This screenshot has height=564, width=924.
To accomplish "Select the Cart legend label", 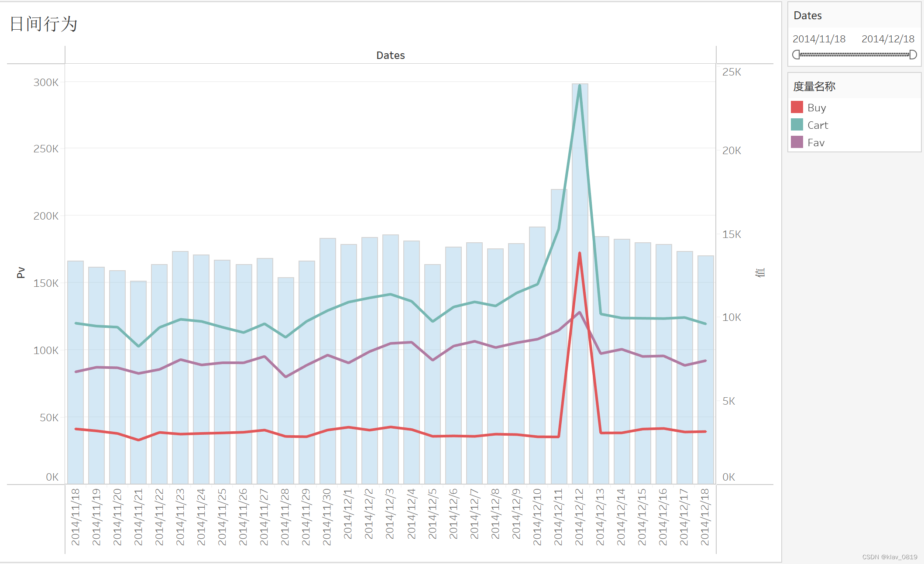I will click(x=818, y=125).
